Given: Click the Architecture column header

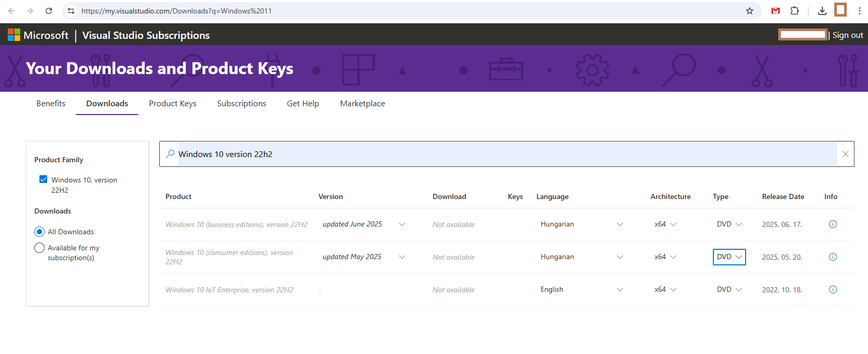Looking at the screenshot, I should tap(670, 196).
